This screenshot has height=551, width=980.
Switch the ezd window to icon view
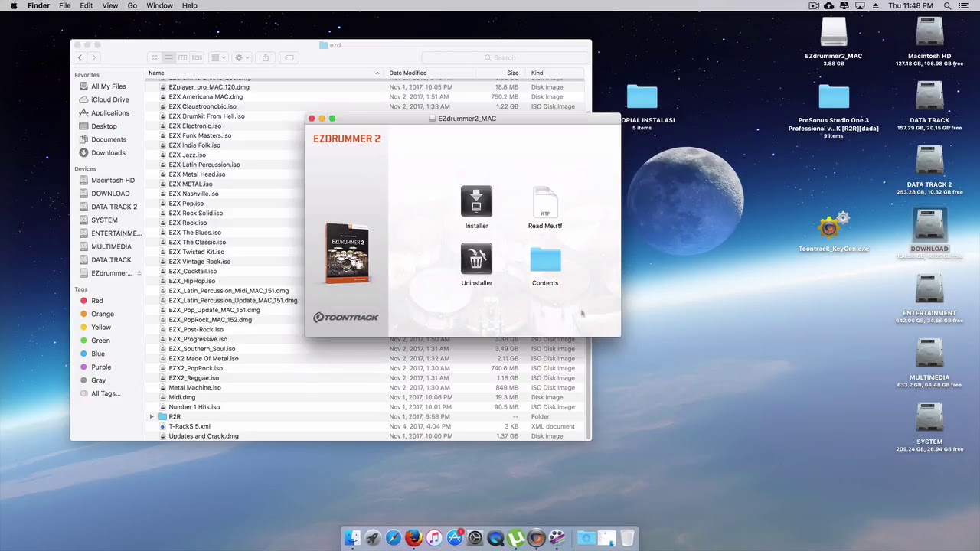click(x=155, y=57)
